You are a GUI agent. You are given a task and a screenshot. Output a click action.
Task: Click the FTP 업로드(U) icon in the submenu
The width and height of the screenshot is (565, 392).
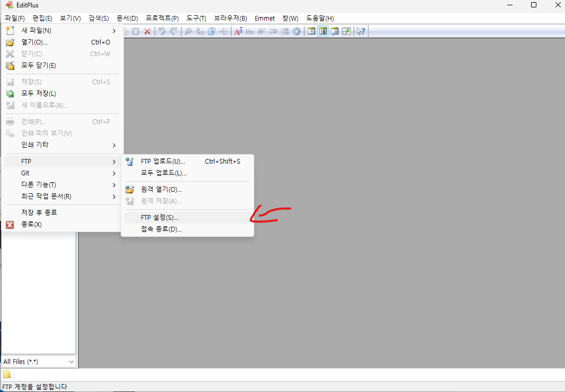click(x=130, y=161)
